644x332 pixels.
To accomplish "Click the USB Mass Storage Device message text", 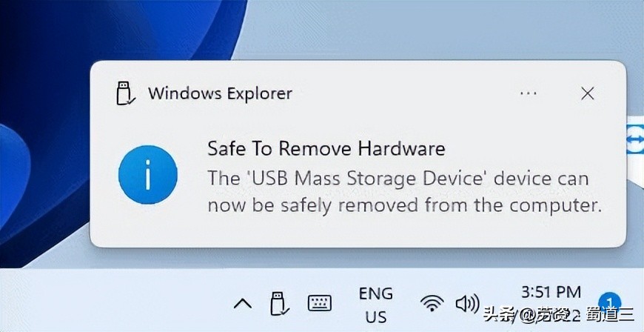I will tap(405, 192).
